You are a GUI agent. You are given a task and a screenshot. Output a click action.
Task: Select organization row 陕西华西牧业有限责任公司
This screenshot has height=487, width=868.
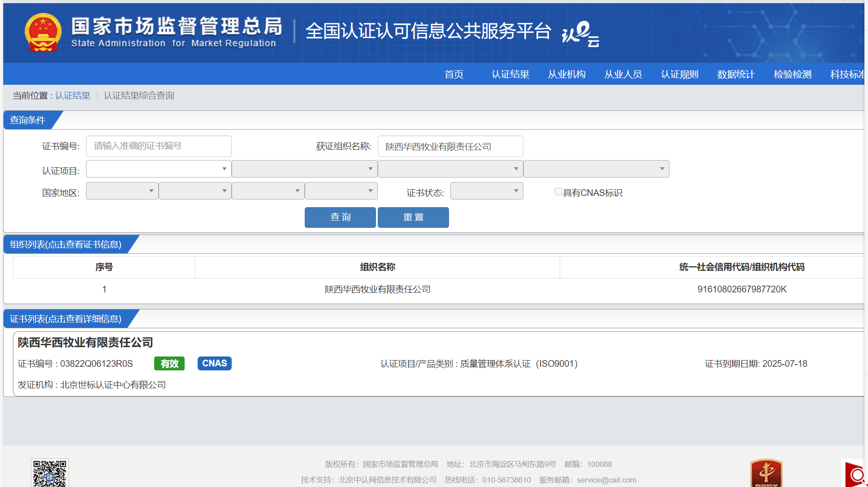pos(377,290)
